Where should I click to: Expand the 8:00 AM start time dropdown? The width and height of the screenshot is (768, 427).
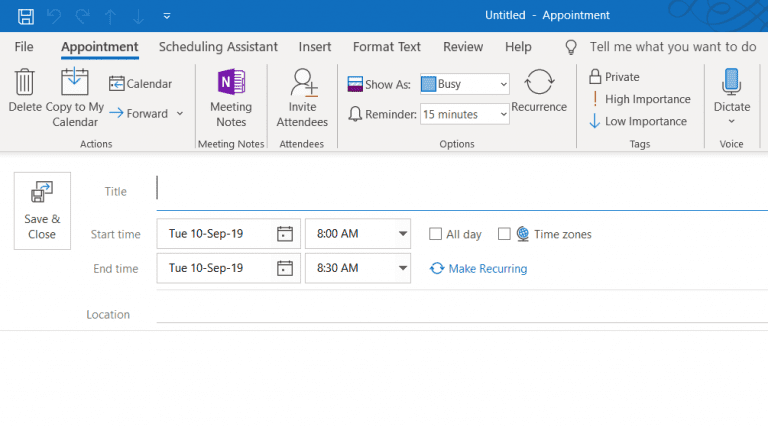pyautogui.click(x=402, y=234)
